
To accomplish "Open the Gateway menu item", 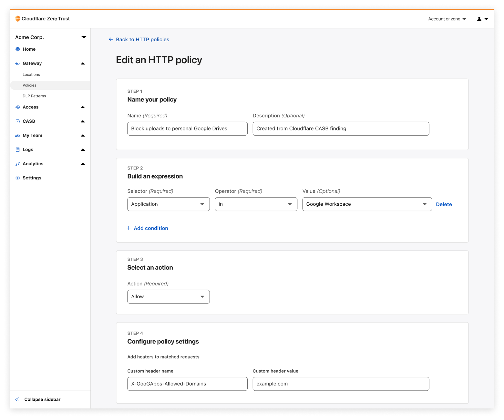I will (32, 63).
